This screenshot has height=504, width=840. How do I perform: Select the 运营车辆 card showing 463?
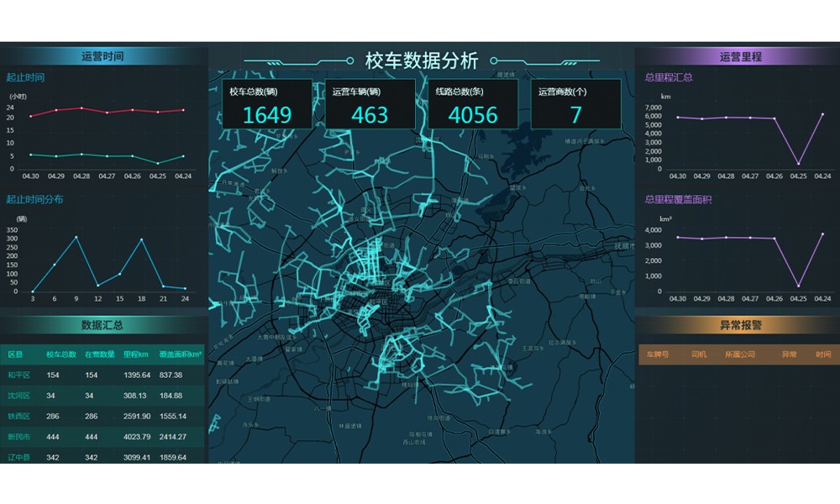370,104
